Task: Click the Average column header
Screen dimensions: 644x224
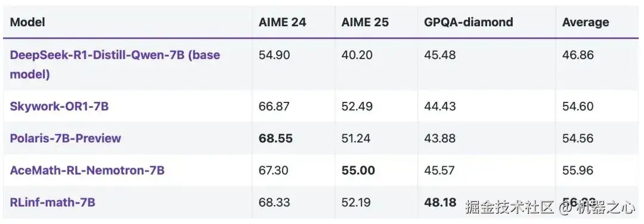Action: 586,22
